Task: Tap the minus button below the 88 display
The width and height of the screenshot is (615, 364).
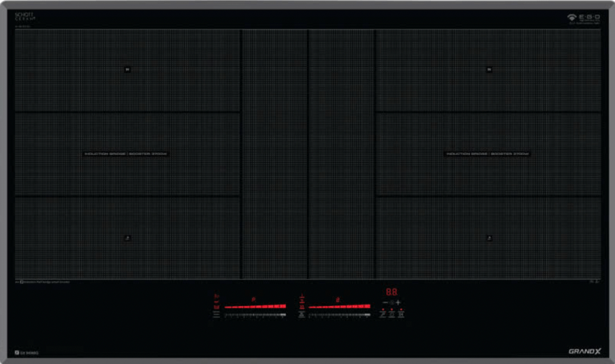Action: pos(385,302)
